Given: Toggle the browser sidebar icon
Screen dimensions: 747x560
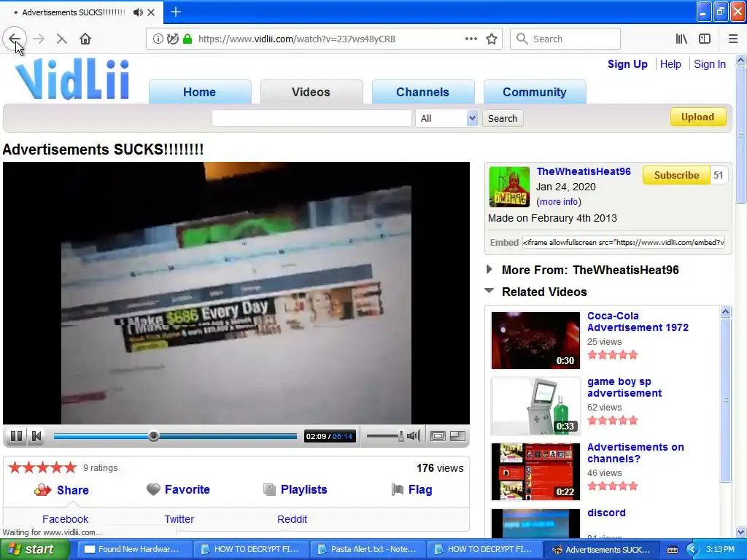Looking at the screenshot, I should coord(705,39).
